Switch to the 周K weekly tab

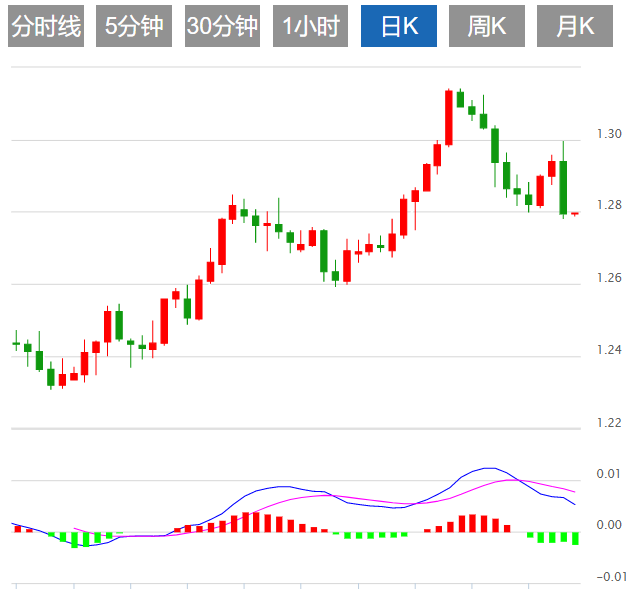[x=487, y=26]
